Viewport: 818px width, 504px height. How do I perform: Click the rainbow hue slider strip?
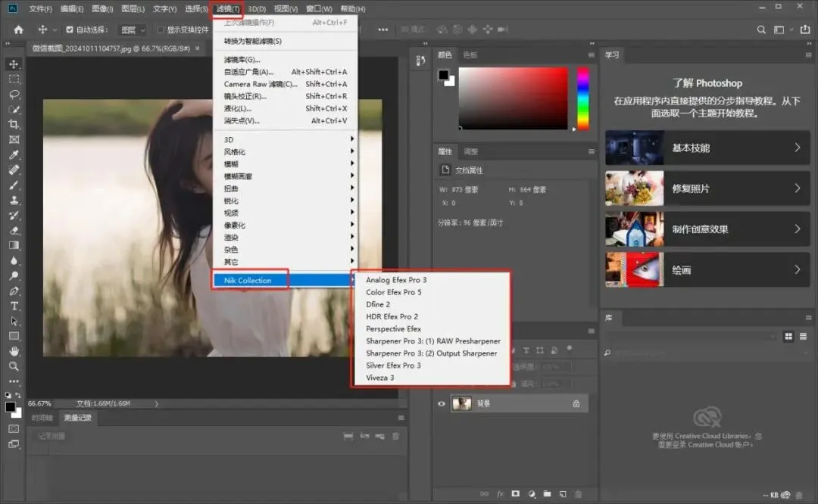(582, 98)
